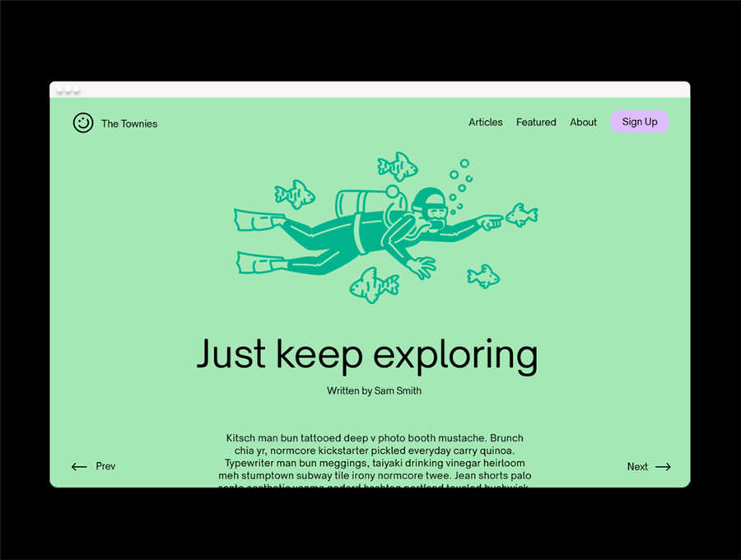Click the left arrow Prev icon
Viewport: 741px width, 560px height.
click(x=79, y=467)
